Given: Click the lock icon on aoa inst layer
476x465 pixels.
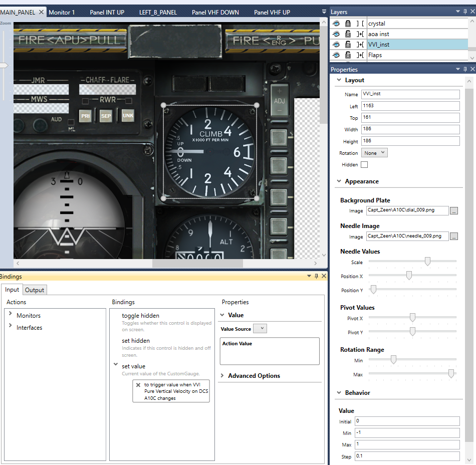Looking at the screenshot, I should [348, 34].
